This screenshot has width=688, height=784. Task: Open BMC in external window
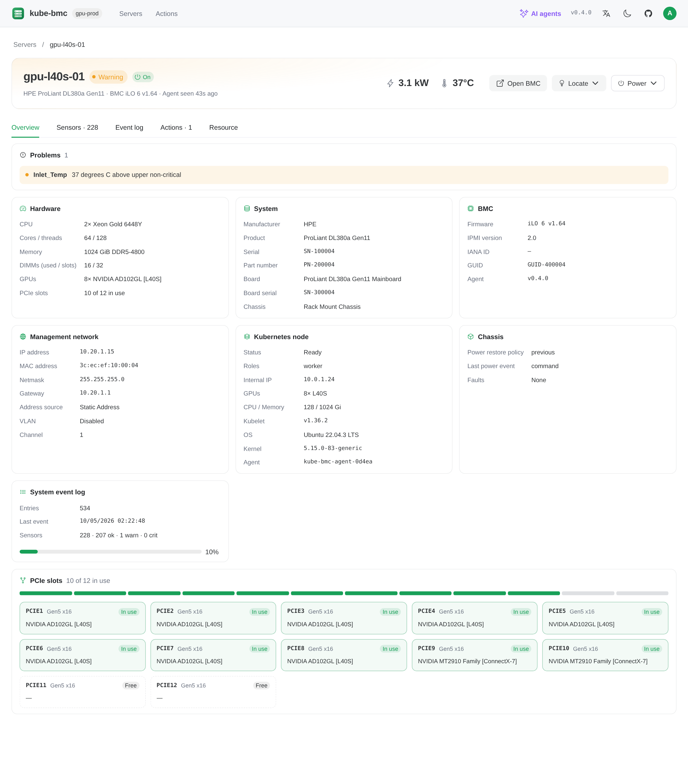(x=518, y=83)
